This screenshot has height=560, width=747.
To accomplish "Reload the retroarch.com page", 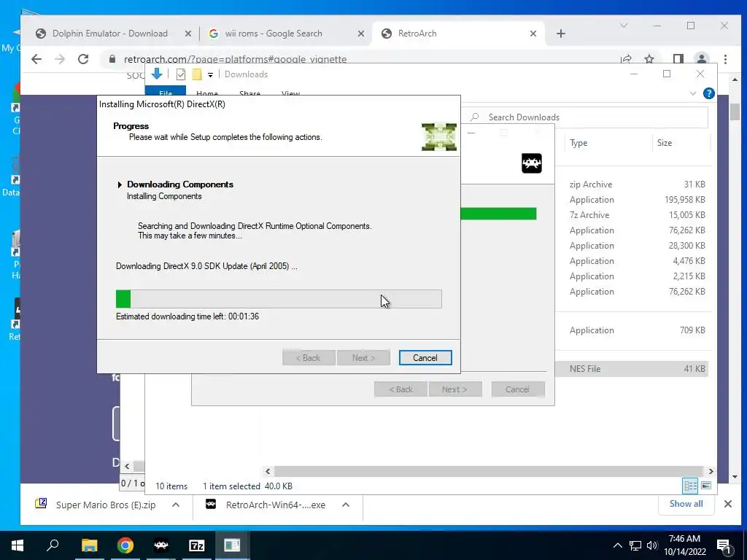I will pyautogui.click(x=83, y=59).
